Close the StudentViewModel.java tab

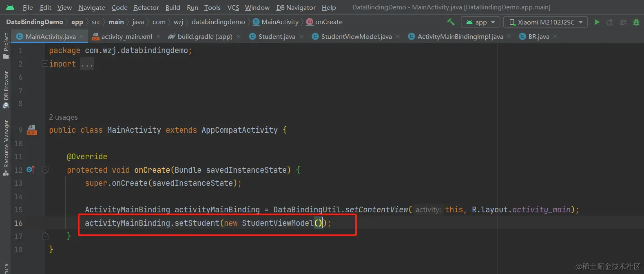(398, 36)
